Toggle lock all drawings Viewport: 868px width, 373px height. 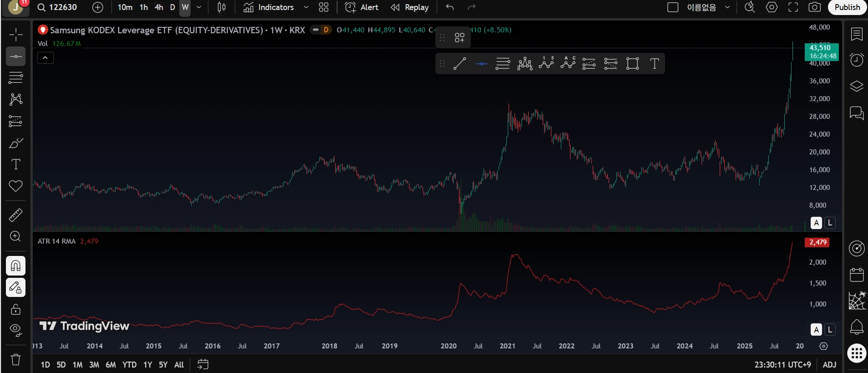pyautogui.click(x=15, y=309)
